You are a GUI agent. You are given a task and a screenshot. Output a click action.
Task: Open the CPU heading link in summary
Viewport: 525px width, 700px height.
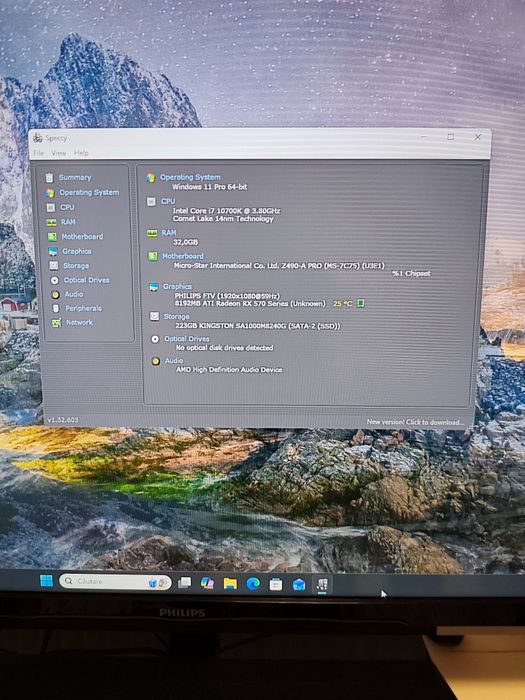click(x=168, y=201)
